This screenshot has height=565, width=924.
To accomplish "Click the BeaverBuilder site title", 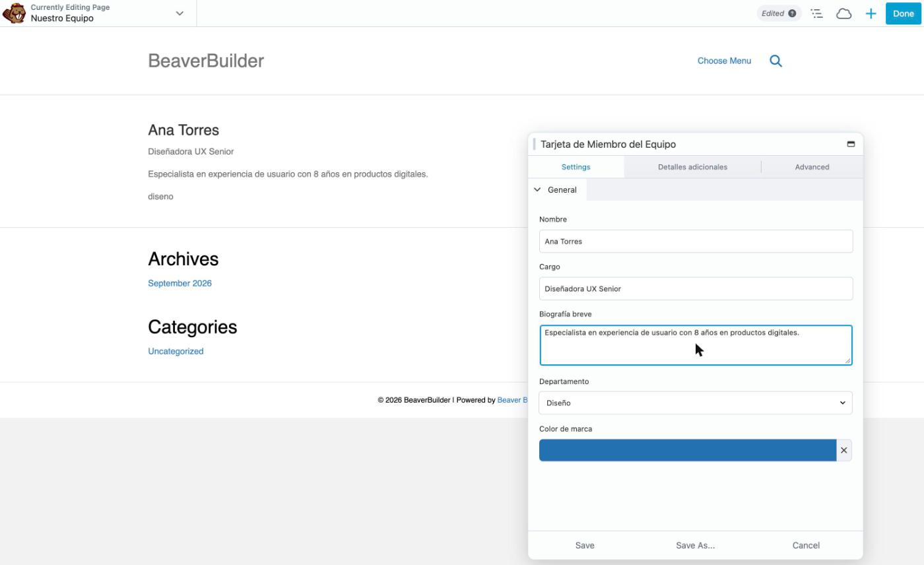I will coord(206,61).
